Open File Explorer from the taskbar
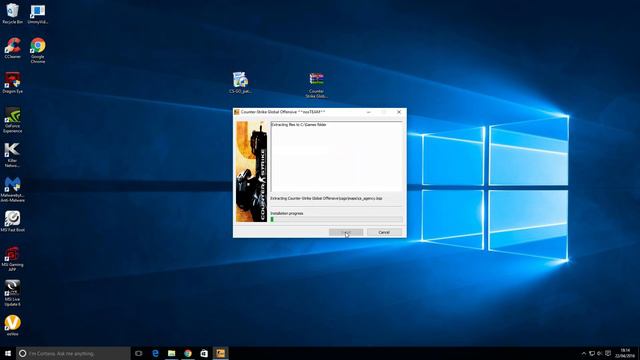The height and width of the screenshot is (360, 640). (x=171, y=353)
